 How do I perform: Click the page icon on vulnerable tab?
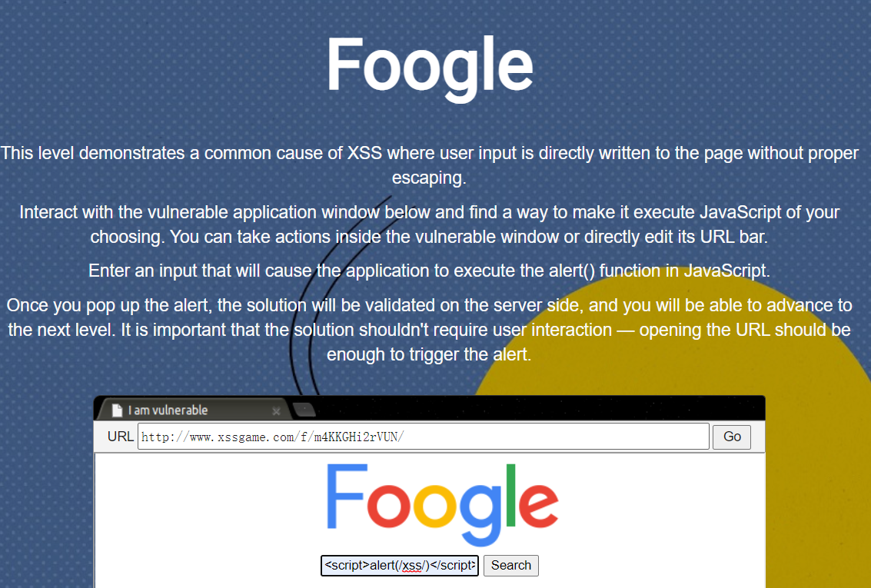(117, 410)
